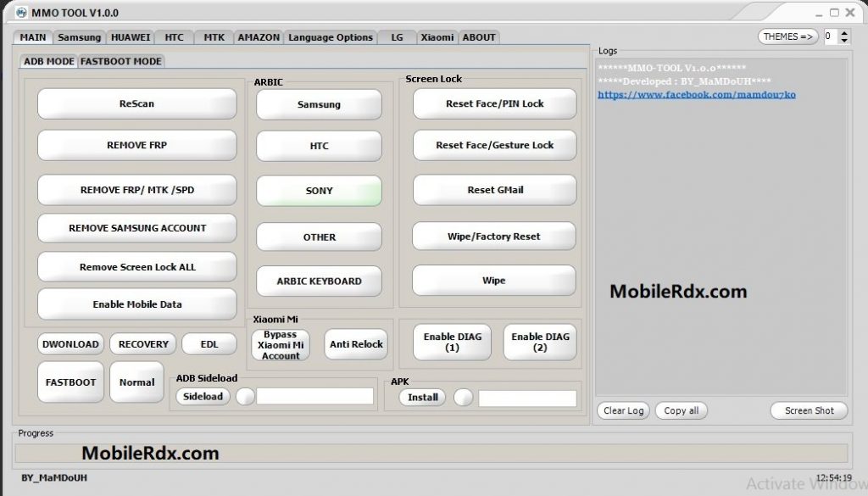Switch to FASTBOOT MODE sub-tab
Screen dimensions: 868x496
[120, 61]
